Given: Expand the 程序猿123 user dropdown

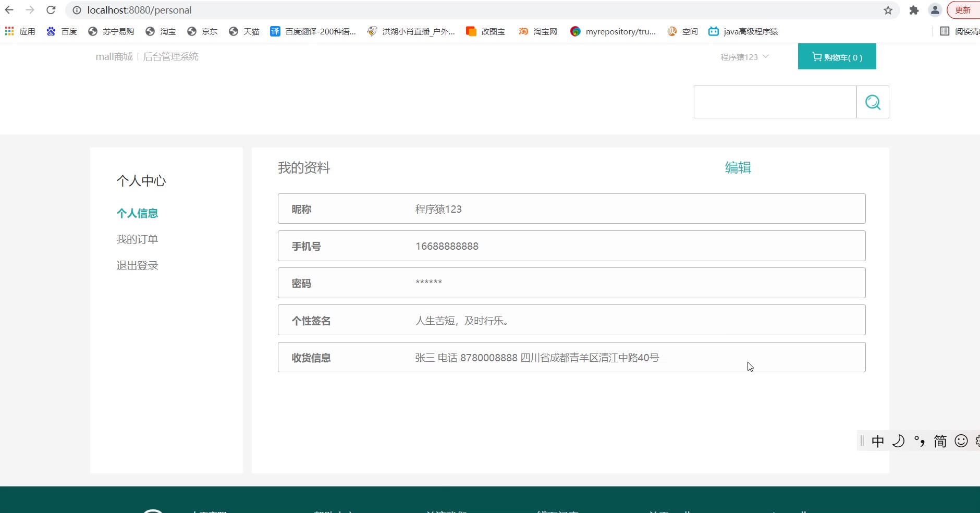Looking at the screenshot, I should (x=744, y=57).
